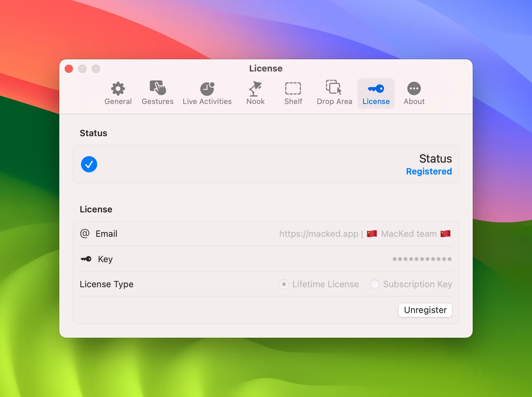Open the About ellipsis icon
Image resolution: width=532 pixels, height=397 pixels.
pos(414,89)
